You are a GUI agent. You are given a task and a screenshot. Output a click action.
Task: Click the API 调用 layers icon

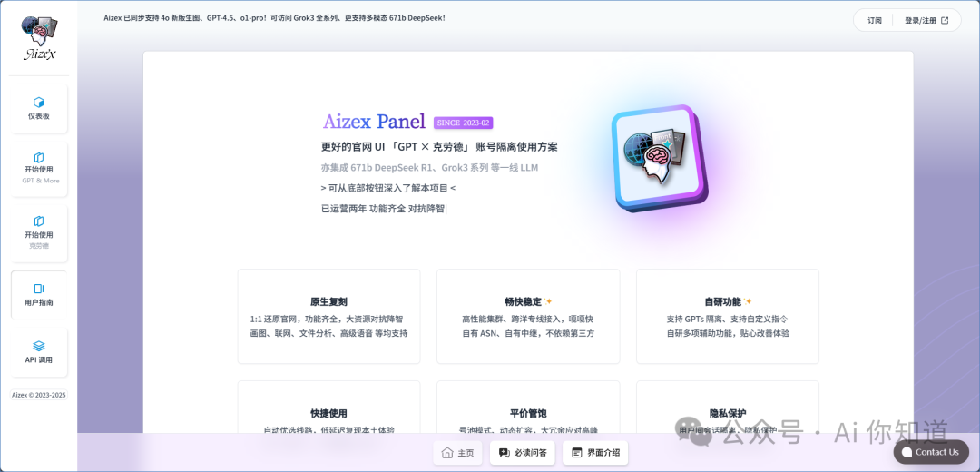pyautogui.click(x=39, y=346)
